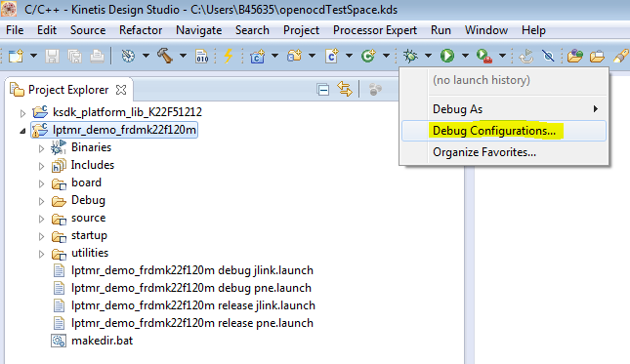Image resolution: width=630 pixels, height=364 pixels.
Task: Click the yellow lightning bolt flash icon
Action: pos(229,56)
